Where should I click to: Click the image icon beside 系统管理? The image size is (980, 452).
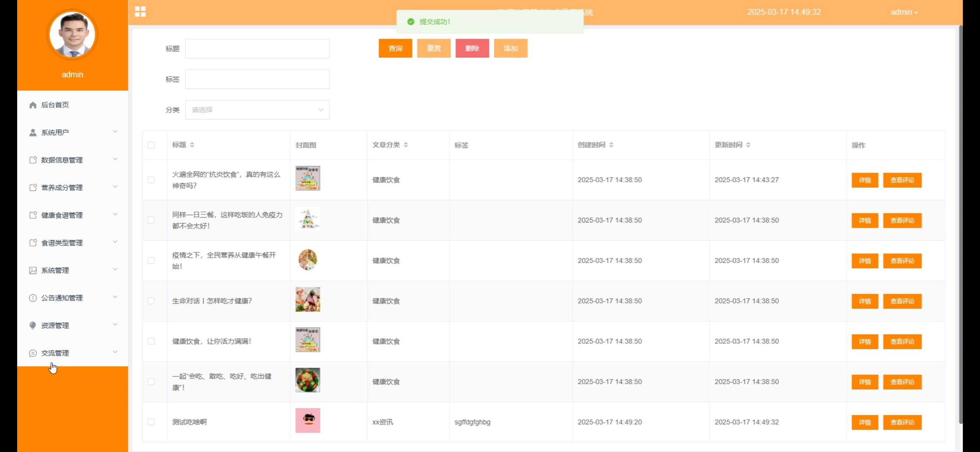(33, 270)
